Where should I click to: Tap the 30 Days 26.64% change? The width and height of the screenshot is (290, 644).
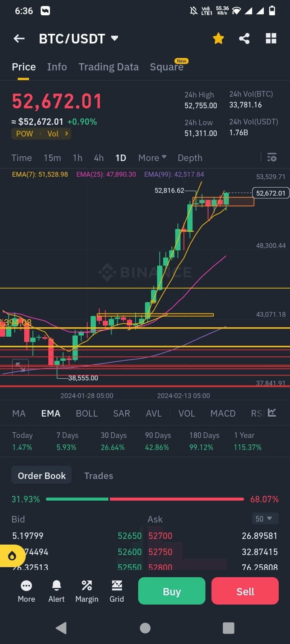(x=114, y=441)
